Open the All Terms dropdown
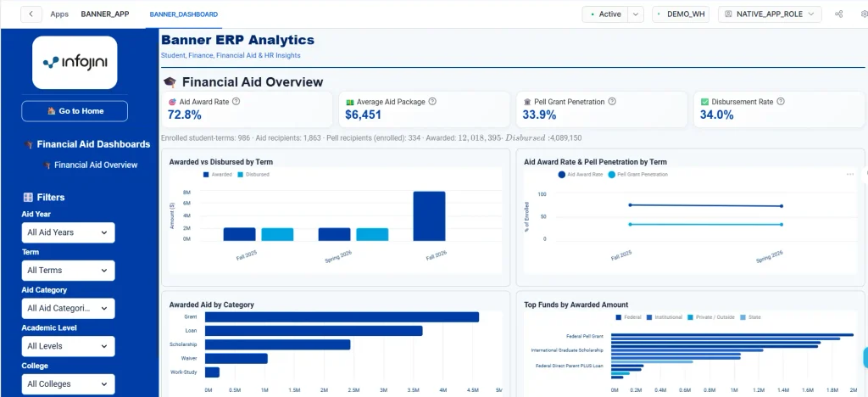Screen dimensions: 868x397 [x=68, y=271]
